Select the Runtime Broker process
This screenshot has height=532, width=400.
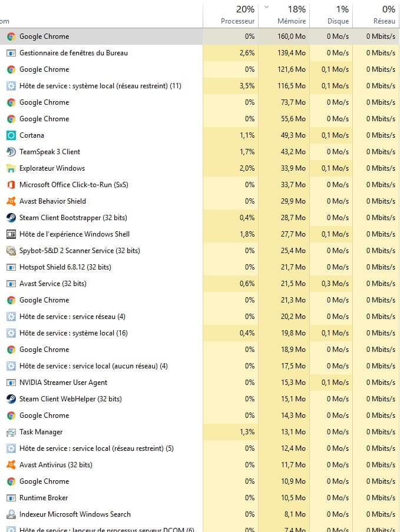44,498
